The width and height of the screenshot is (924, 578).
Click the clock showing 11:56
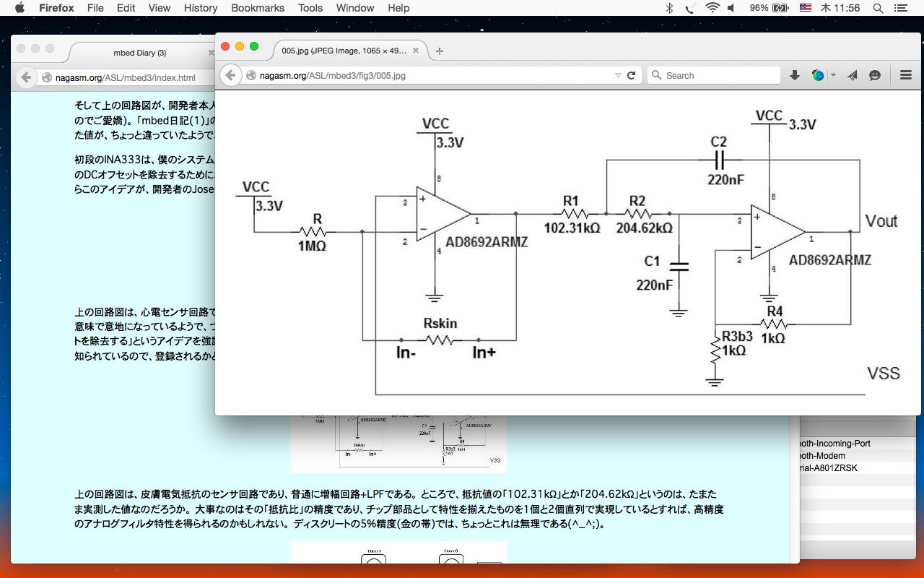(840, 8)
